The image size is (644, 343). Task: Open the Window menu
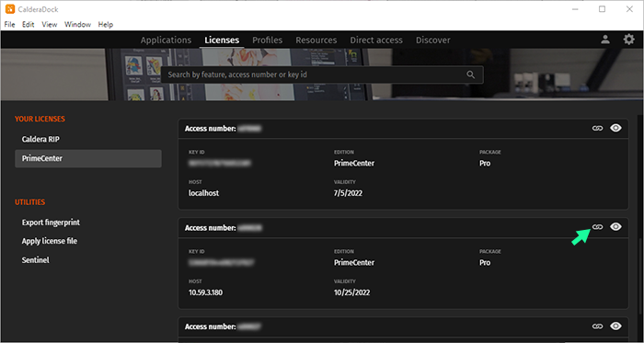coord(77,25)
